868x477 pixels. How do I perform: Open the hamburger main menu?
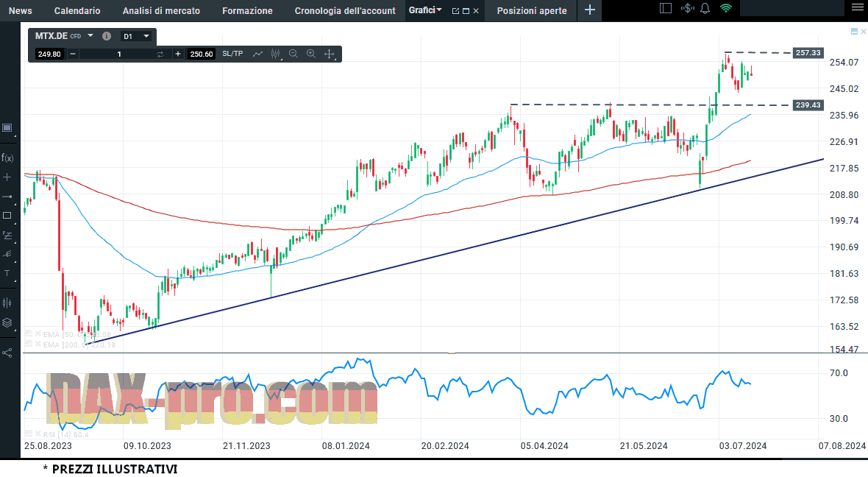tap(857, 8)
